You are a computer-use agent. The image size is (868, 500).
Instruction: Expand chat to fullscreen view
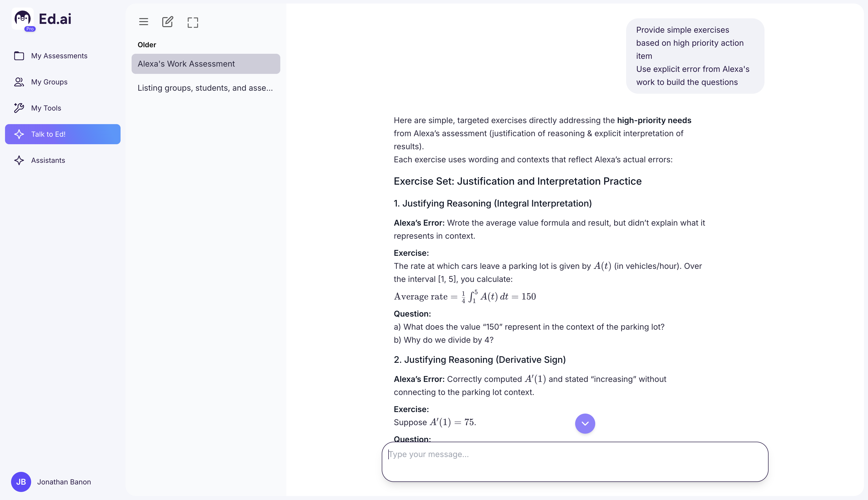pyautogui.click(x=193, y=23)
